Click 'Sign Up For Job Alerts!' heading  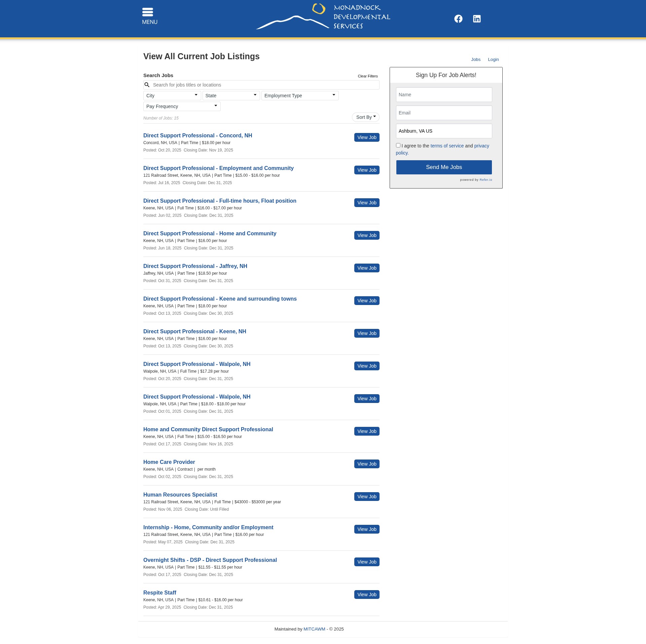pyautogui.click(x=446, y=75)
